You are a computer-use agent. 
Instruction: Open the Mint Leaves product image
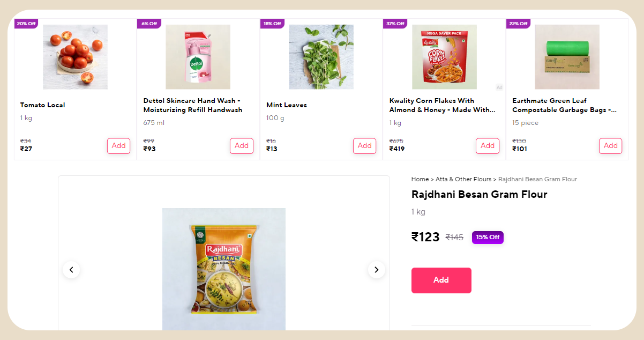coord(321,57)
